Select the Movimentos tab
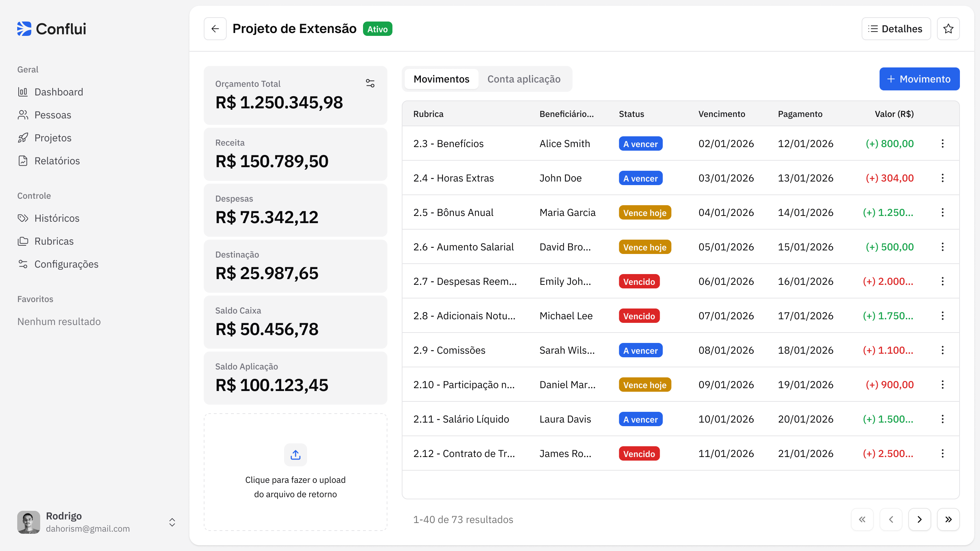 (x=441, y=79)
